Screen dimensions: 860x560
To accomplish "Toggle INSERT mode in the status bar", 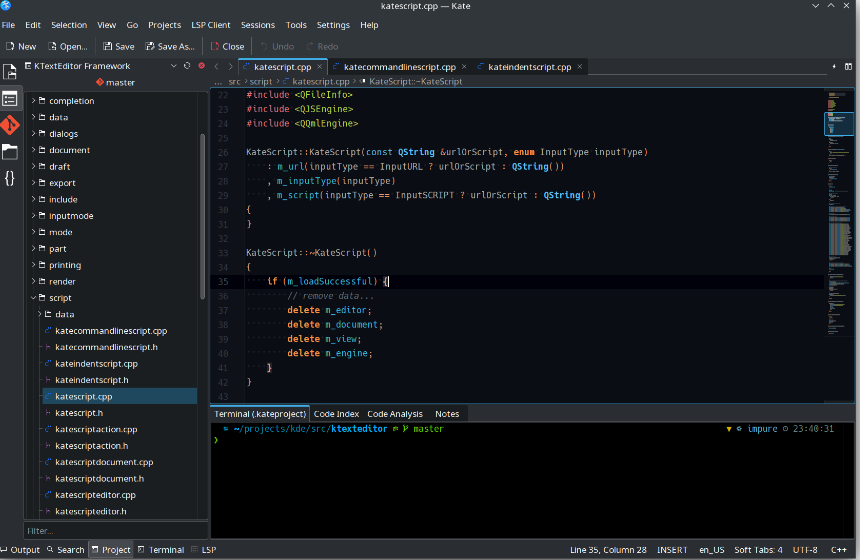I will (x=672, y=550).
